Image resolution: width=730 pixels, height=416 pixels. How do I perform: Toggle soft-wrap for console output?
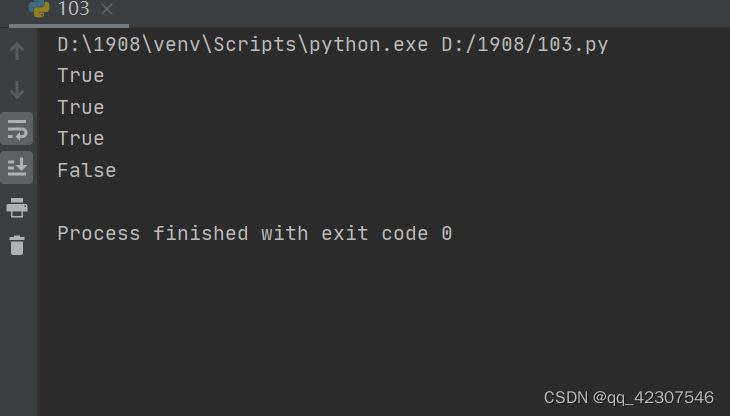coord(17,129)
